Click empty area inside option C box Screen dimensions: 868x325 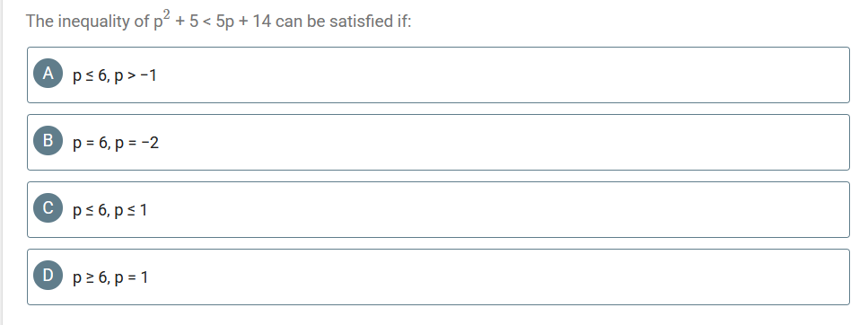point(498,209)
